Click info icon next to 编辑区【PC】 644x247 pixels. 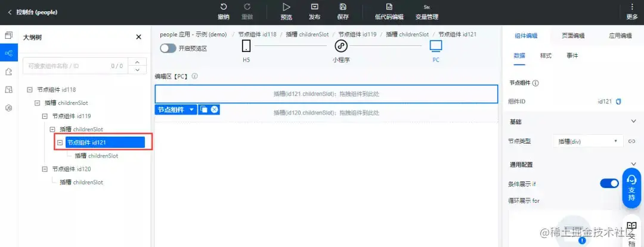click(194, 76)
